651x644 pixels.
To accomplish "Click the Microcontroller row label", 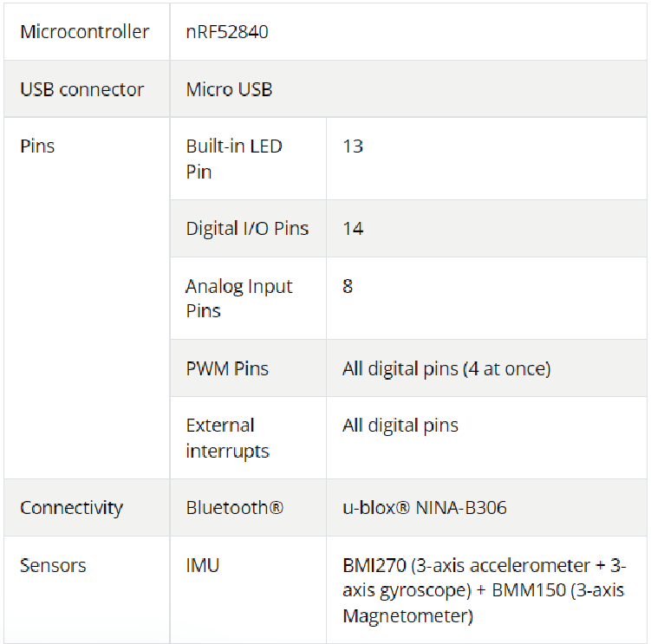I will coord(84,32).
